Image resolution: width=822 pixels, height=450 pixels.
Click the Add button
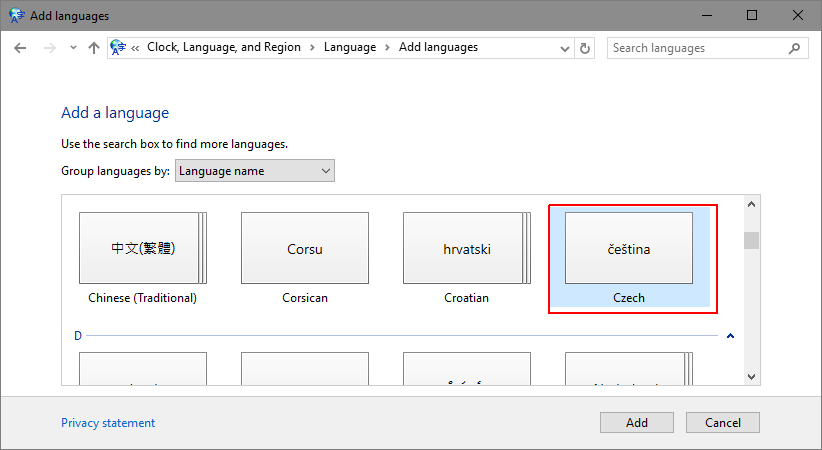(x=637, y=423)
